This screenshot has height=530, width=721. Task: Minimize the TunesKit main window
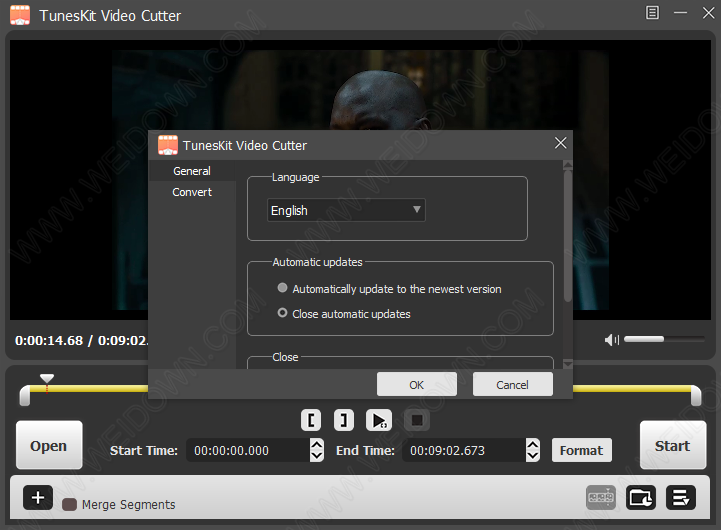pos(681,13)
